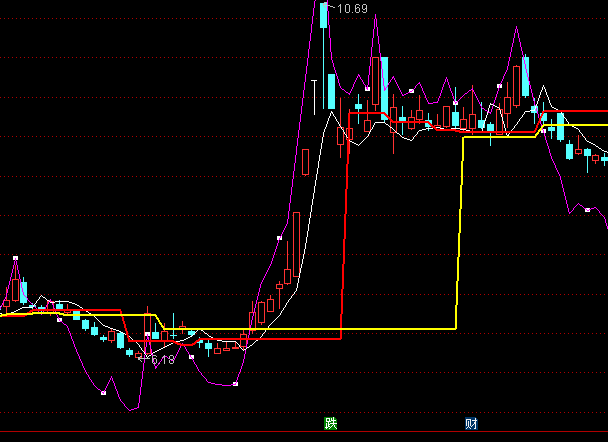
Task: Select the yellow line's vertical step-up segment
Action: [x=460, y=230]
